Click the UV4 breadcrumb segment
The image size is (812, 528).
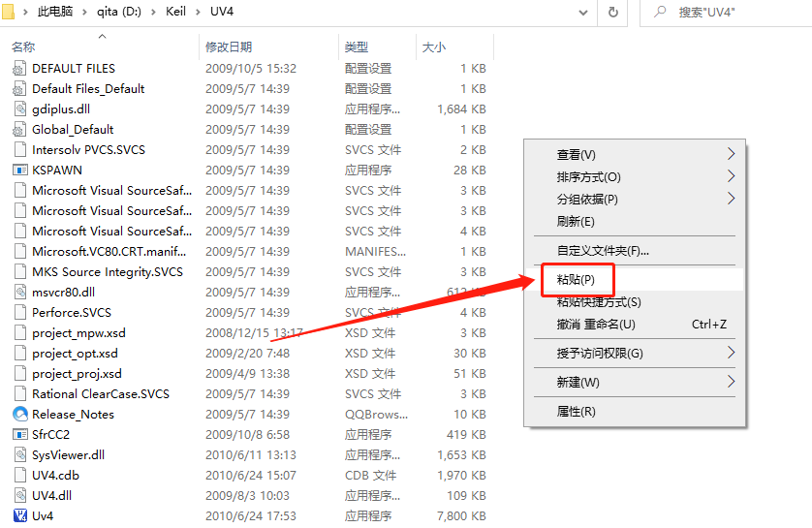coord(222,12)
